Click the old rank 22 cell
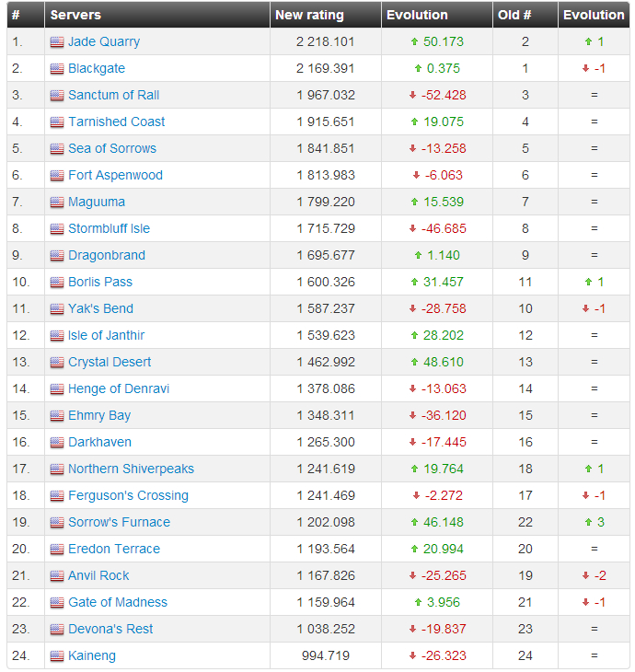The width and height of the screenshot is (635, 672). click(525, 522)
